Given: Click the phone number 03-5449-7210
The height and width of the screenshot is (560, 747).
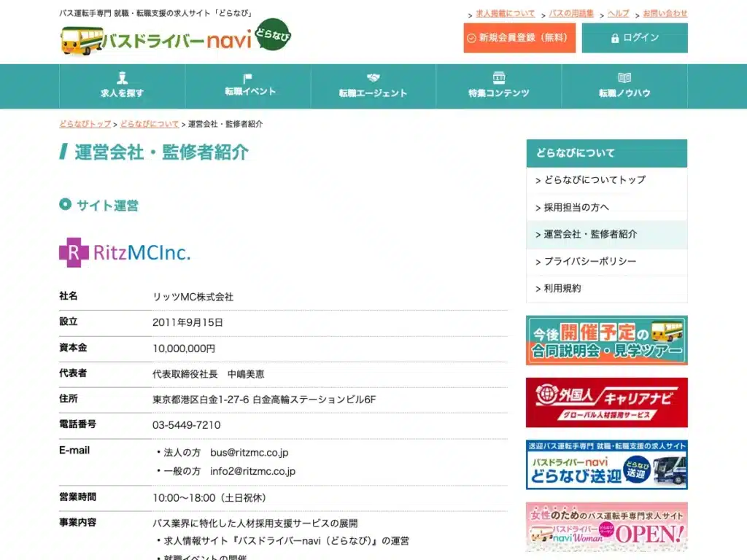Looking at the screenshot, I should pyautogui.click(x=186, y=425).
